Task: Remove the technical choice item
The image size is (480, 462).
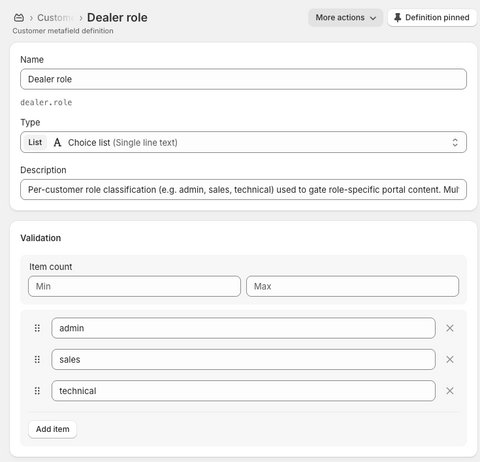Action: tap(450, 391)
